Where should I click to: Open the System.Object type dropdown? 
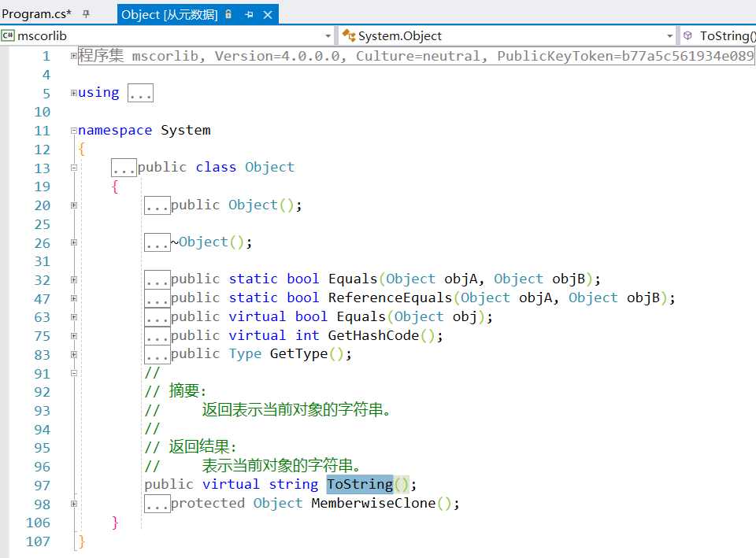pyautogui.click(x=669, y=35)
